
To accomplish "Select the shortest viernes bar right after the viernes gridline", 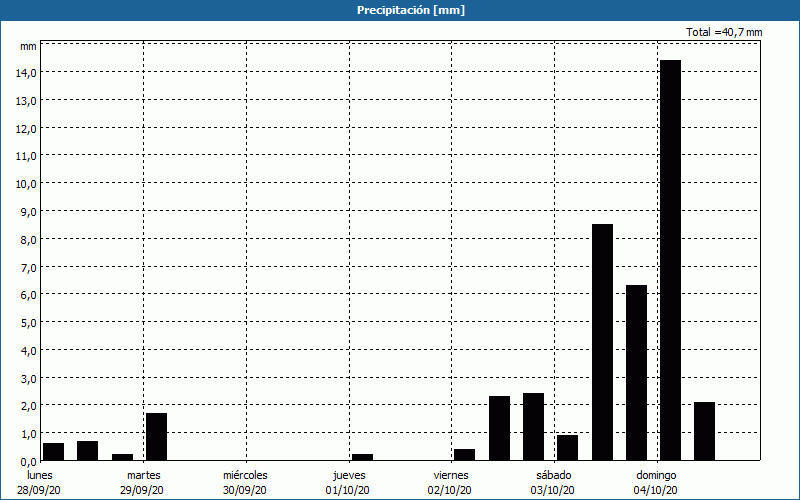I will click(465, 455).
